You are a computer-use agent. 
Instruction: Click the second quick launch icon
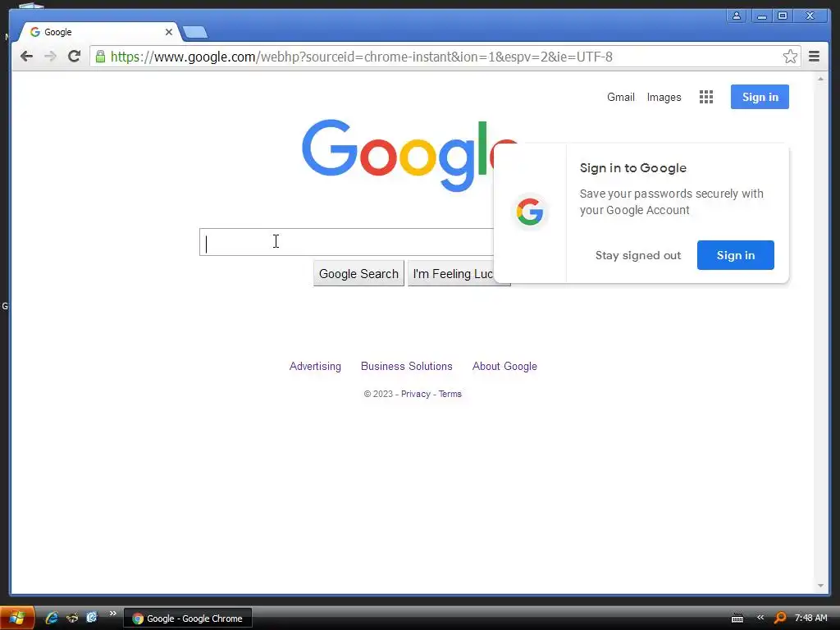[72, 619]
